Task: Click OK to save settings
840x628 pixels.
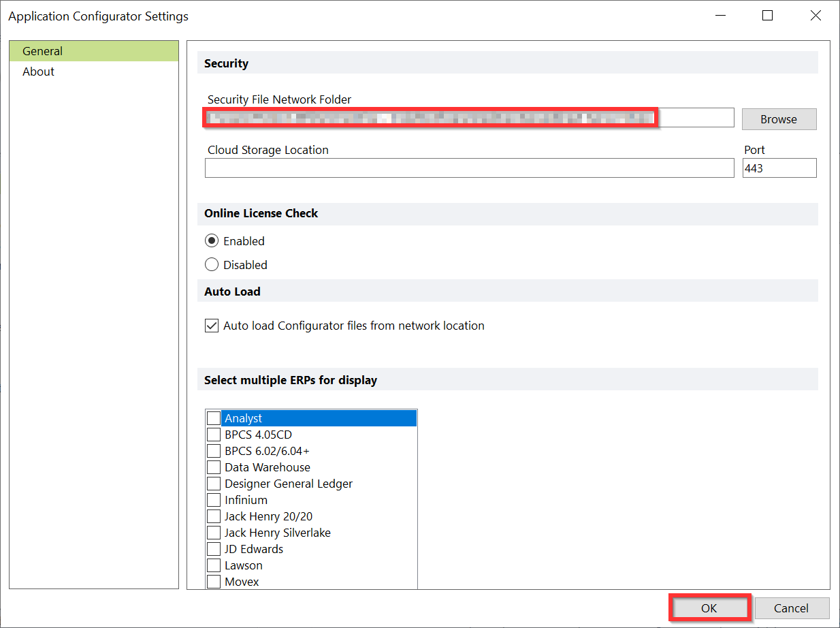Action: tap(709, 608)
